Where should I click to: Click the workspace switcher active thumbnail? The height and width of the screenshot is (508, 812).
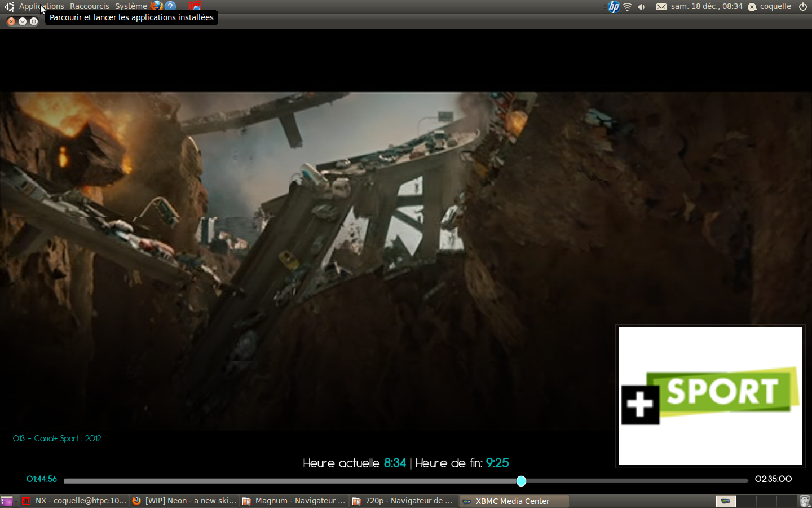coord(726,501)
